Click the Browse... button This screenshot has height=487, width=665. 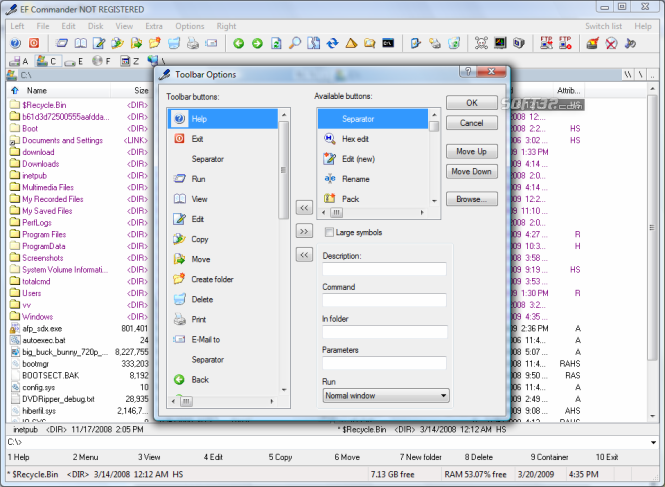pyautogui.click(x=472, y=199)
